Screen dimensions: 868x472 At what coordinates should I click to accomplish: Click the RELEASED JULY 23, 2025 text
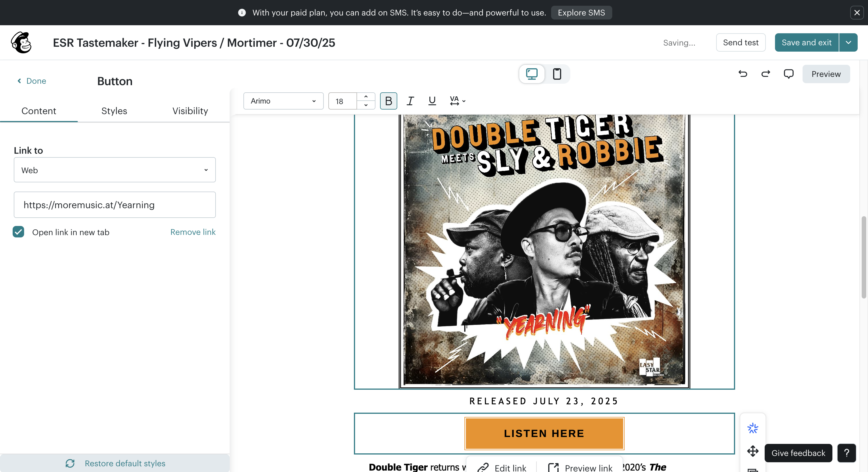click(x=544, y=401)
